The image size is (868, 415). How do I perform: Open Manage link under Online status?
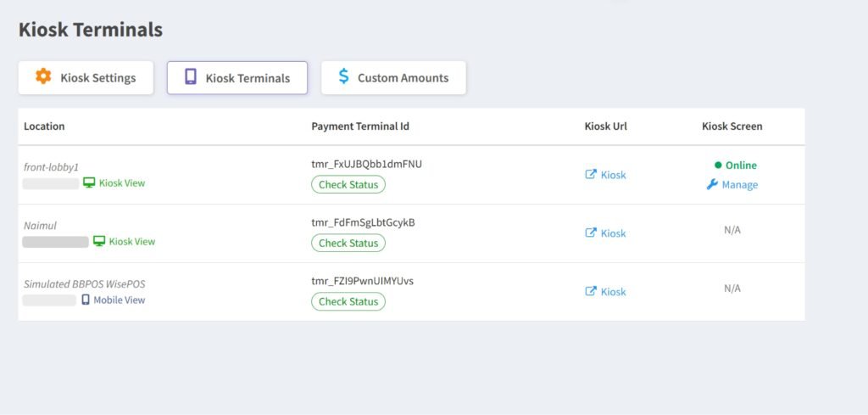point(739,184)
